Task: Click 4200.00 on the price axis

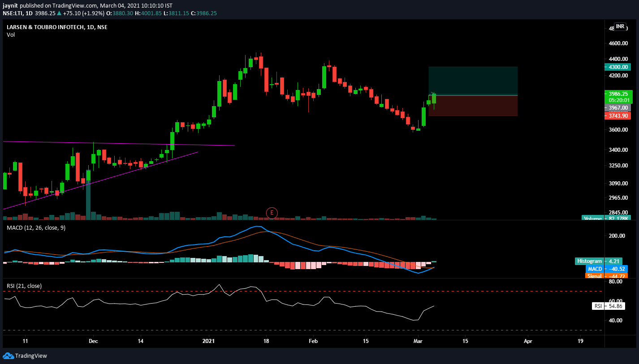Action: [617, 76]
